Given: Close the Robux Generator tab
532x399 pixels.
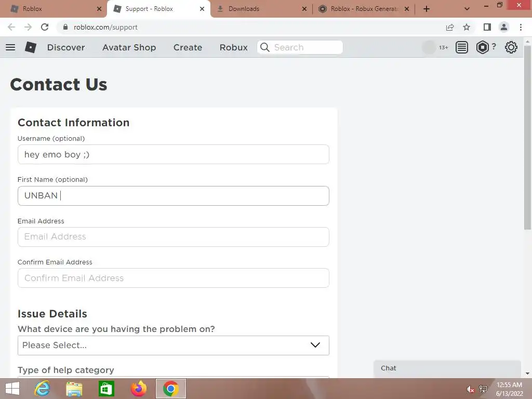Looking at the screenshot, I should click(407, 9).
